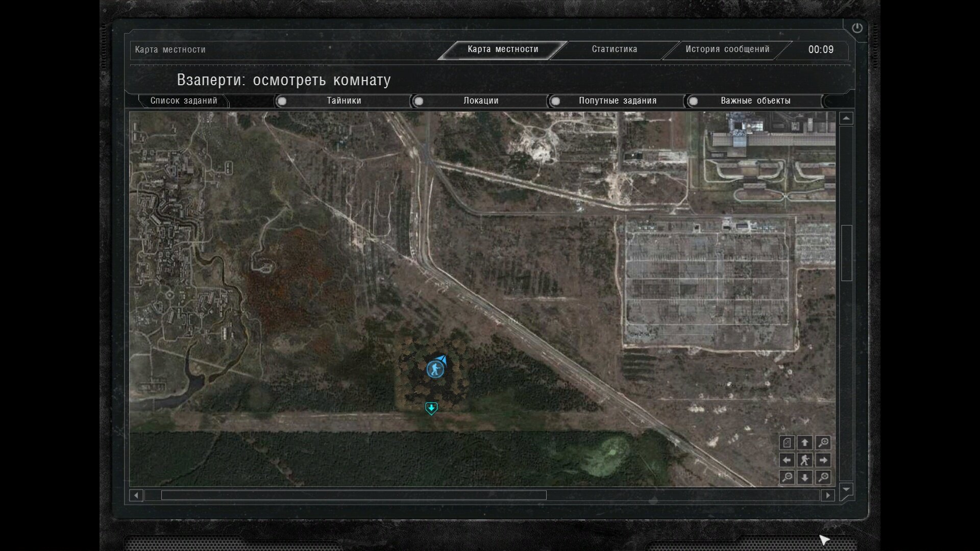Center the map on the player soldier icon
980x551 pixels.
click(x=805, y=460)
